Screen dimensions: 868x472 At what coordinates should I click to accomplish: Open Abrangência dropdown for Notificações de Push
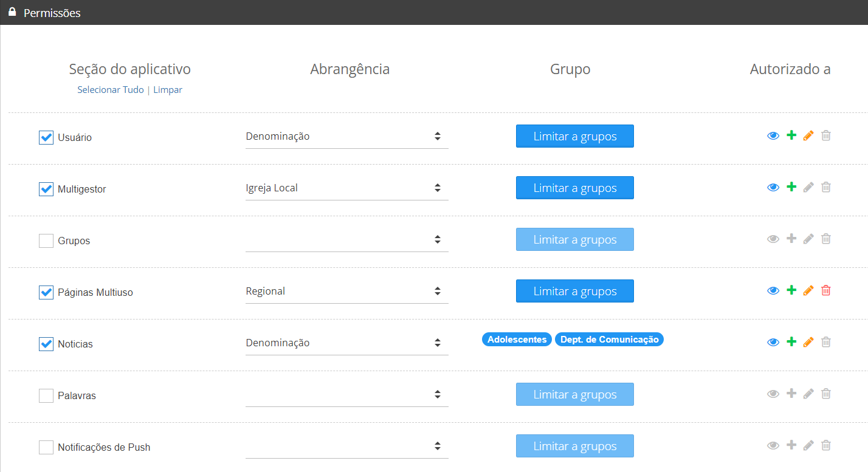347,446
